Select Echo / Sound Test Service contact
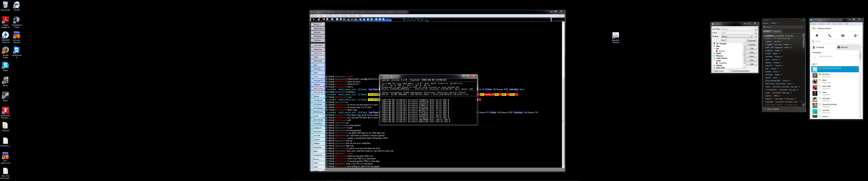Screen dimensions: 868x181 coord(835,69)
